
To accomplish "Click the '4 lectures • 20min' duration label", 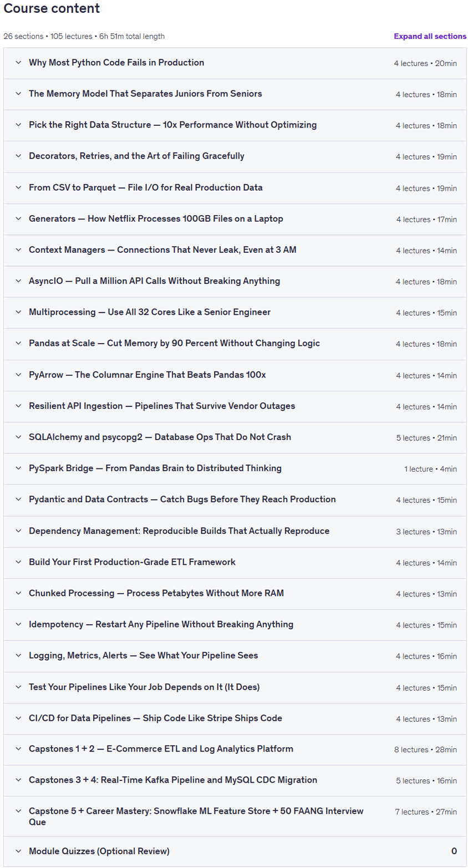I will 425,63.
